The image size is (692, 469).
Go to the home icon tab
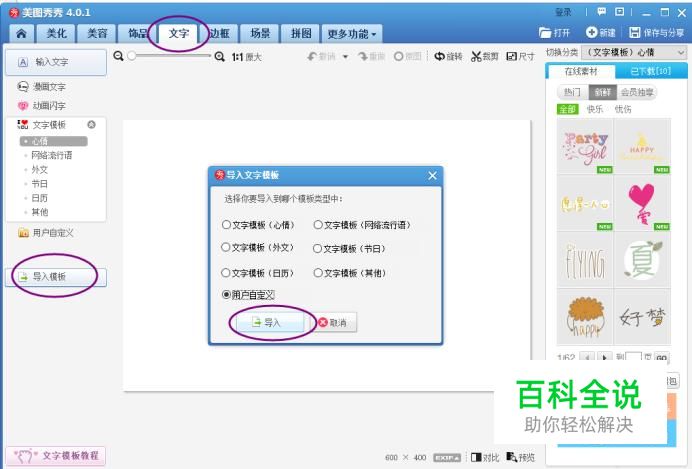pos(21,34)
